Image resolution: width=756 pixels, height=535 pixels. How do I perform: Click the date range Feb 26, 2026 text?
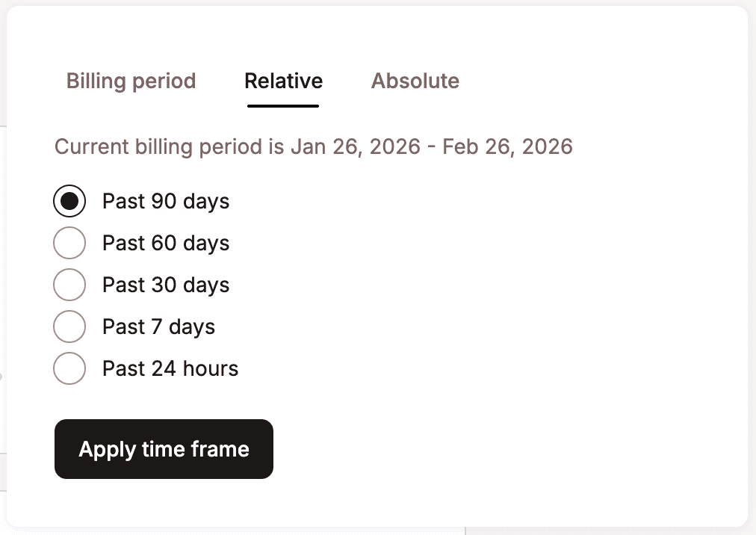tap(506, 146)
